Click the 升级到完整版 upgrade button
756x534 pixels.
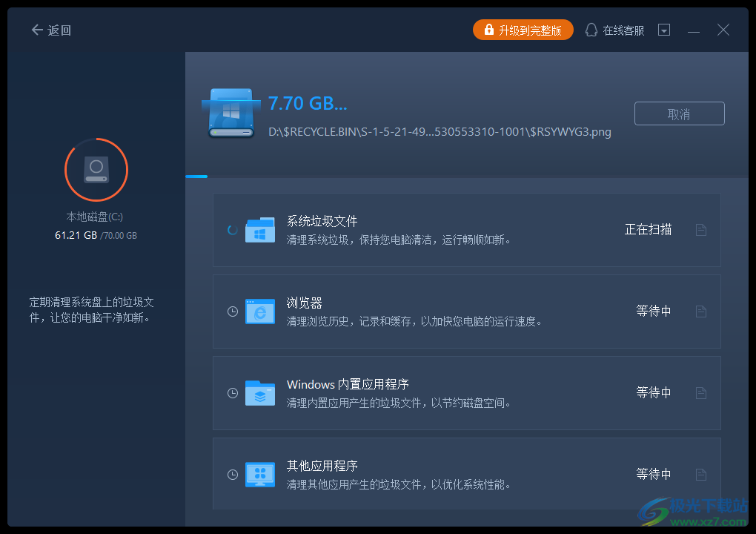click(x=523, y=30)
